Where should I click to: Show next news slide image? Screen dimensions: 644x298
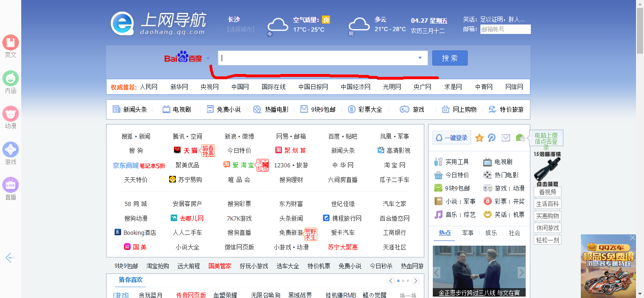point(521,273)
